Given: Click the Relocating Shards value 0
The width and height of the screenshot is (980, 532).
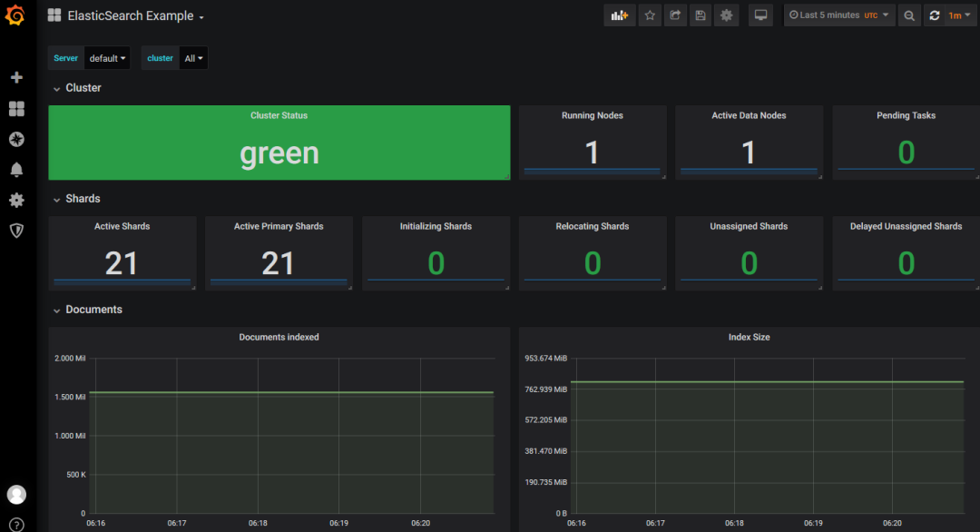Looking at the screenshot, I should (x=593, y=263).
